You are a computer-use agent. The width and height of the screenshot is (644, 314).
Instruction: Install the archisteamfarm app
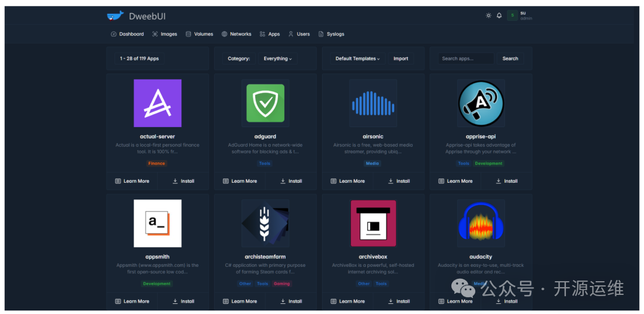click(x=291, y=301)
